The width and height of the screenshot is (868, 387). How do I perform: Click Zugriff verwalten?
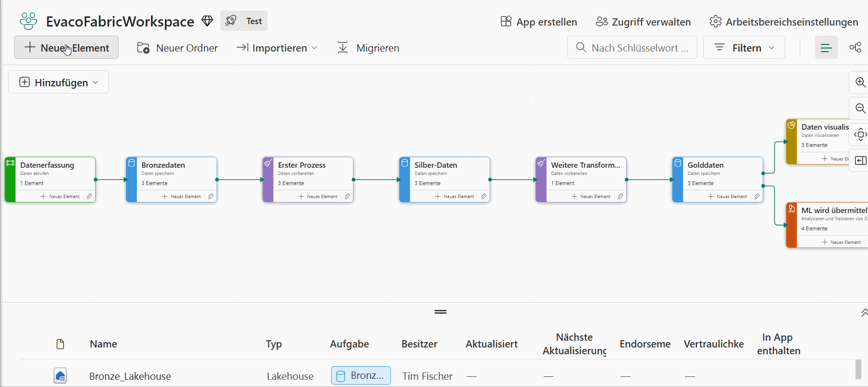pyautogui.click(x=643, y=22)
